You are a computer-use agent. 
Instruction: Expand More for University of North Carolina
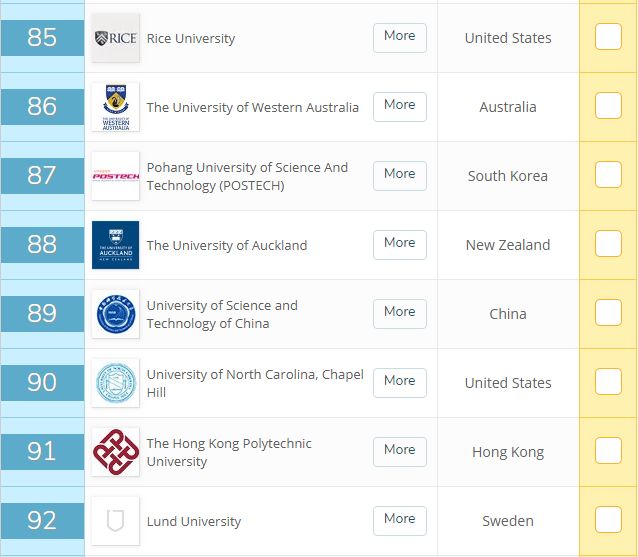pos(399,381)
